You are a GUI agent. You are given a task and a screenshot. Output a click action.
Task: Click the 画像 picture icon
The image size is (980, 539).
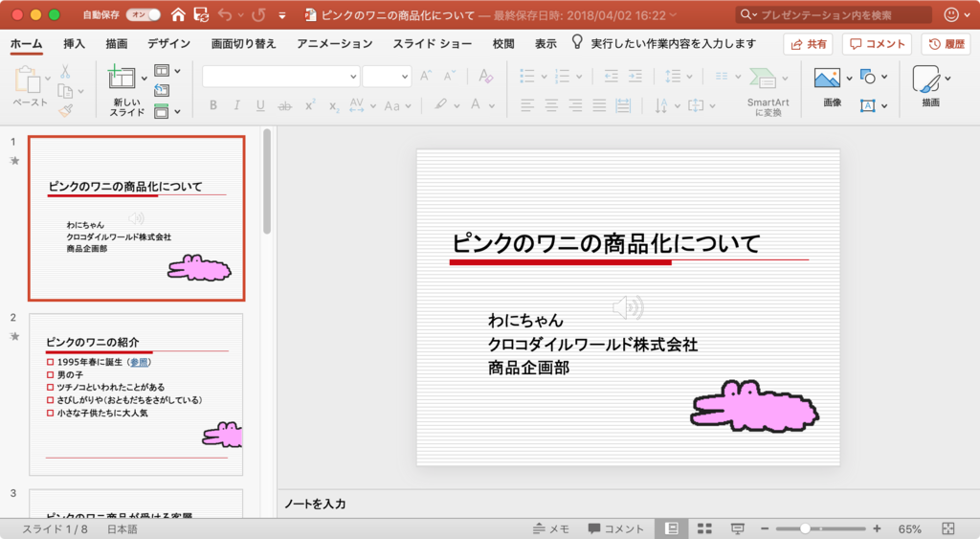point(827,79)
